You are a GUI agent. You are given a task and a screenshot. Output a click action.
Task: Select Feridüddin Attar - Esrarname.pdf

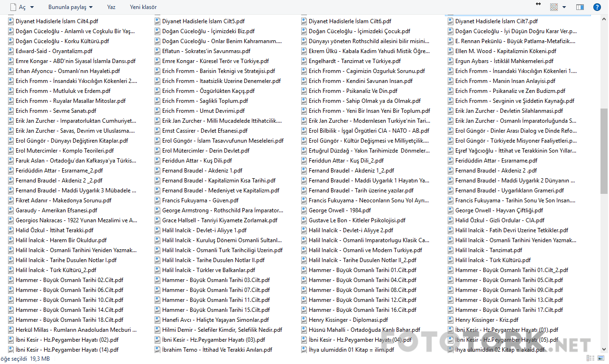495,161
